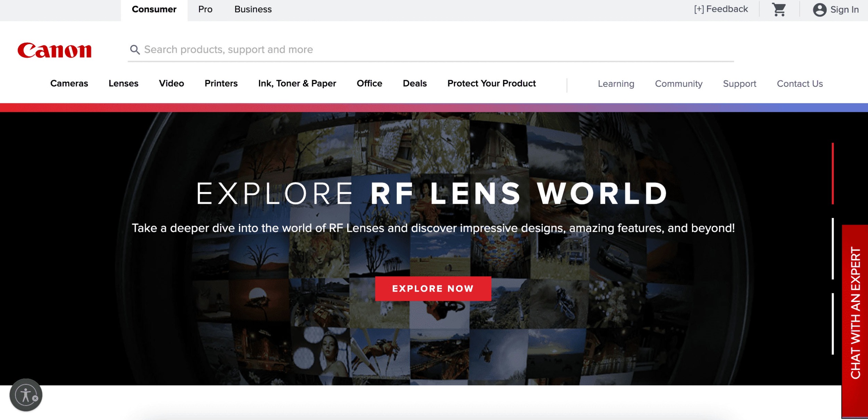Switch to the Business tab

(x=253, y=9)
